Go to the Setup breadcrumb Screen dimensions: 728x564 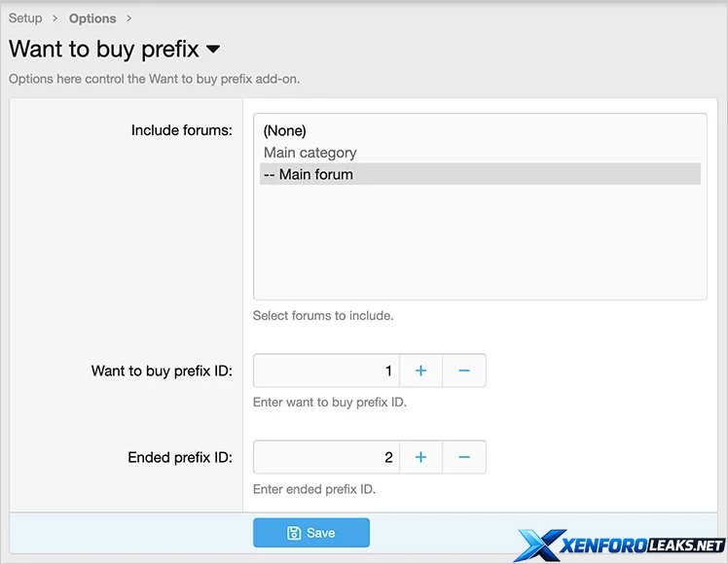pyautogui.click(x=25, y=18)
